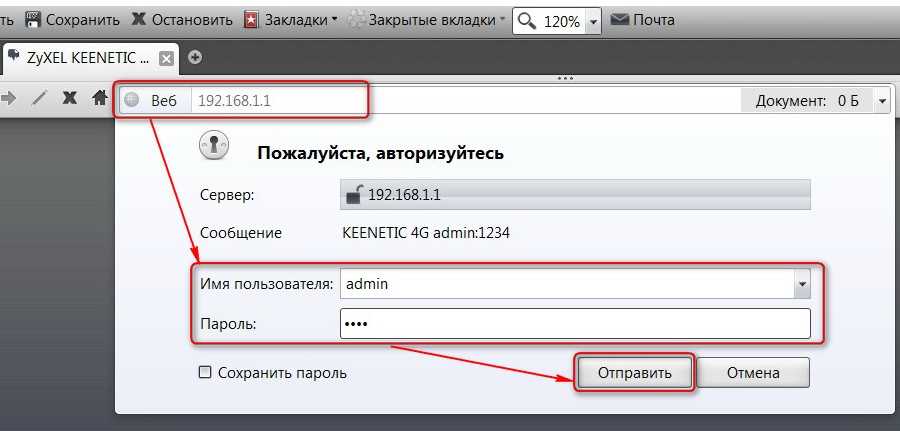The width and height of the screenshot is (900, 431).
Task: Click the forward navigation arrow
Action: (9, 99)
